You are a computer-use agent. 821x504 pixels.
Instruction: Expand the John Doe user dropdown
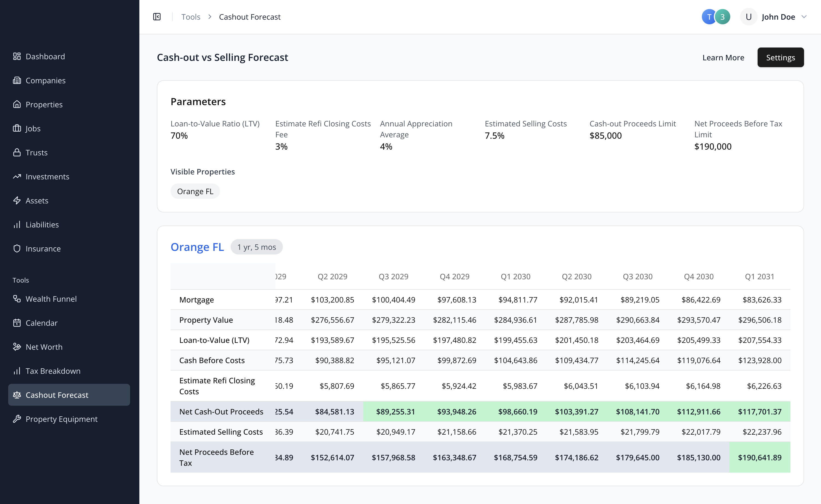[x=804, y=17]
